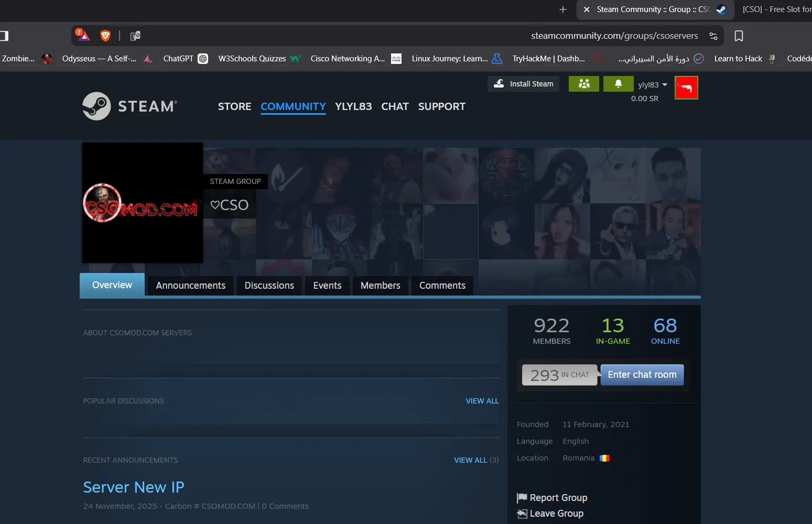The image size is (812, 524).
Task: Switch to the Overview tab
Action: [112, 285]
